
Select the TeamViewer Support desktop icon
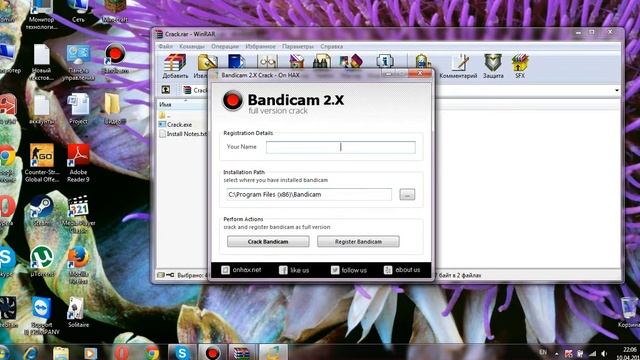42,316
